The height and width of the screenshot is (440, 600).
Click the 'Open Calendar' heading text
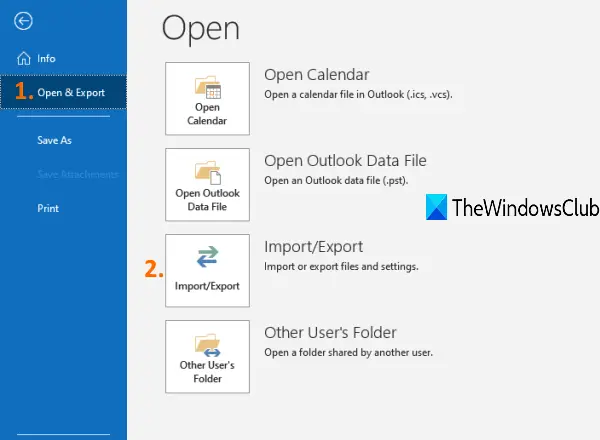(316, 75)
